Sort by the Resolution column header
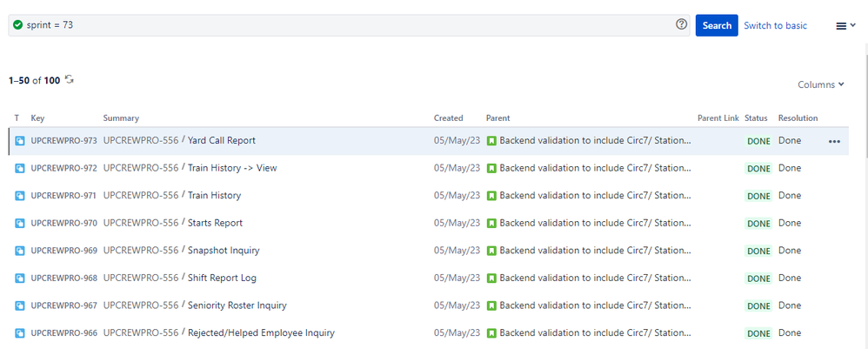The height and width of the screenshot is (349, 868). pos(798,118)
